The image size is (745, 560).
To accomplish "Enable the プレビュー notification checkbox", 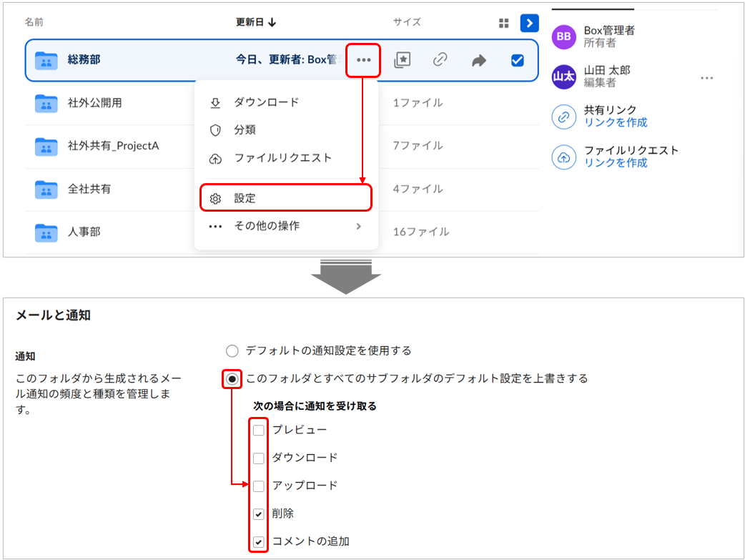I will [x=259, y=430].
